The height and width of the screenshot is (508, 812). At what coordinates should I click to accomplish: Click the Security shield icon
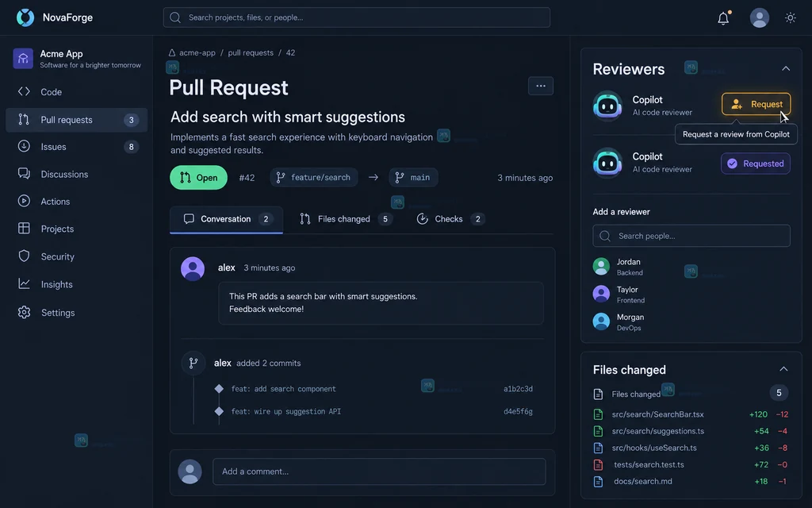click(x=24, y=256)
